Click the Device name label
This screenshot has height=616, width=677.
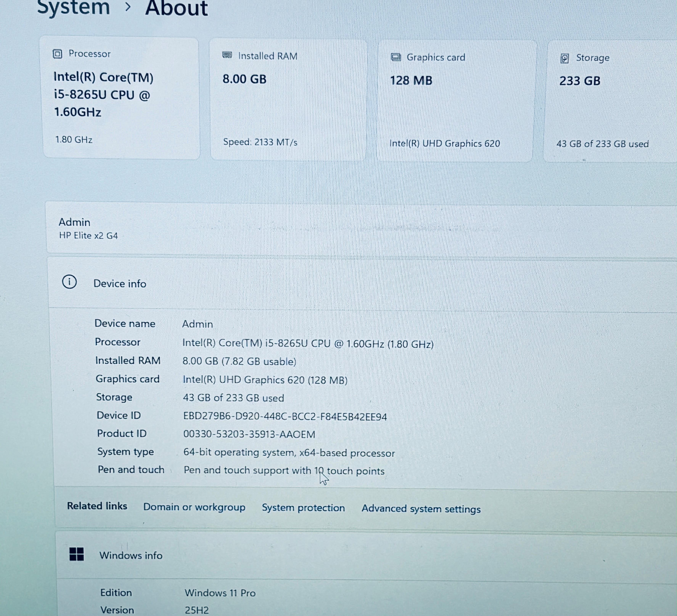[125, 323]
